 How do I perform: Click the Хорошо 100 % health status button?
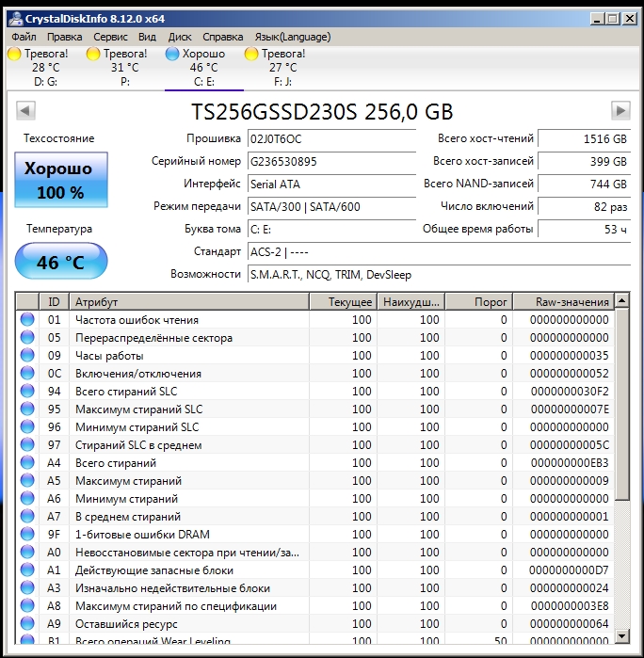(61, 180)
